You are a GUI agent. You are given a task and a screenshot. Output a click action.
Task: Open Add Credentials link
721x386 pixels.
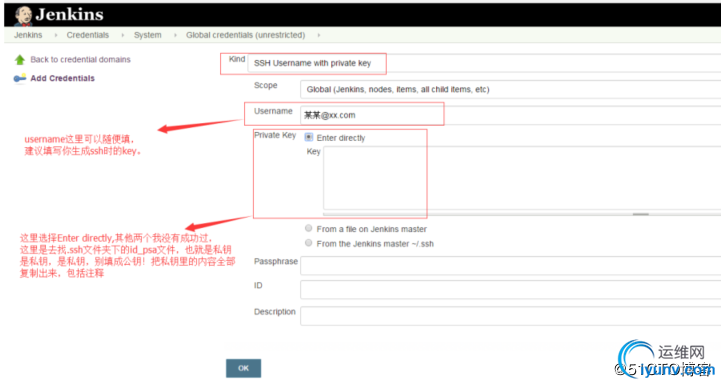pyautogui.click(x=63, y=78)
